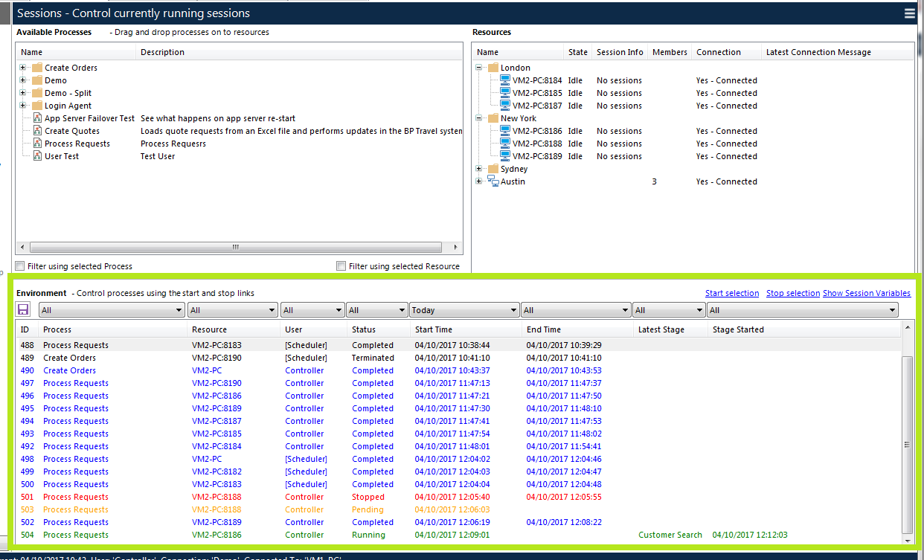Open the End Time filter dropdown
Image resolution: width=924 pixels, height=560 pixels.
point(576,310)
